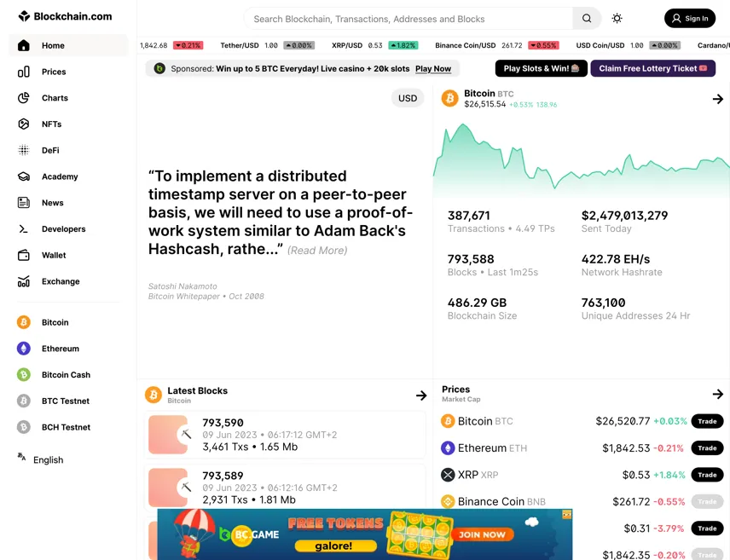Click Claim Free Lottery Ticket button
730x560 pixels.
coord(652,68)
